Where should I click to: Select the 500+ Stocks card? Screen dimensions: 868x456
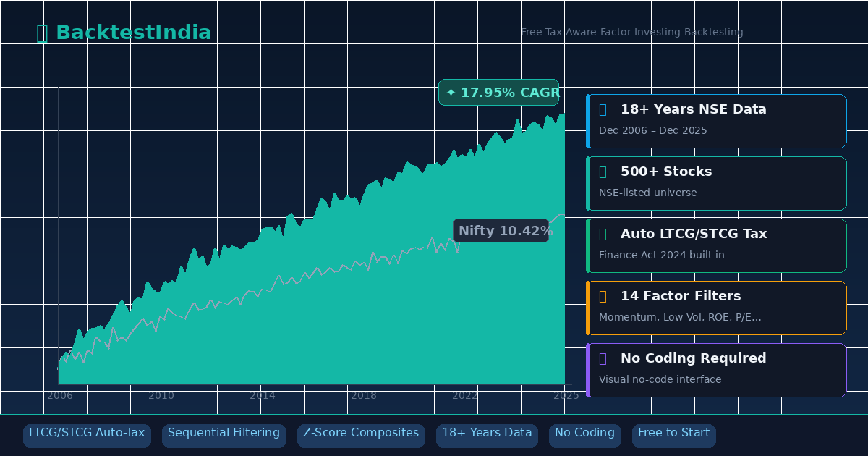(716, 183)
